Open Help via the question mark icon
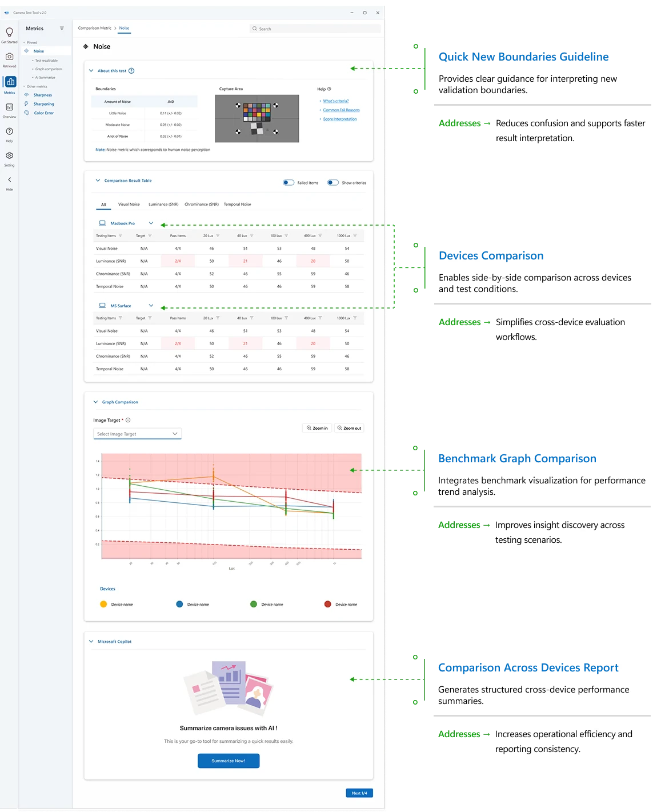 click(x=9, y=133)
